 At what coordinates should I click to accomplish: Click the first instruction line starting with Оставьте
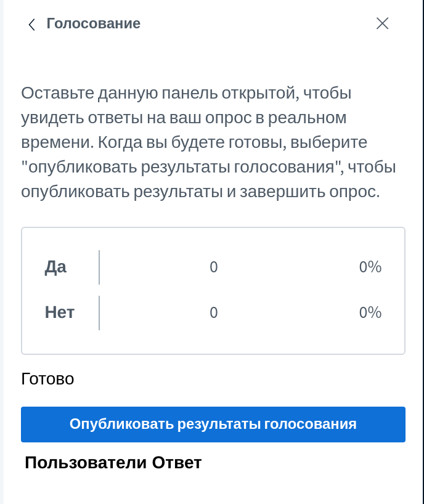point(186,93)
